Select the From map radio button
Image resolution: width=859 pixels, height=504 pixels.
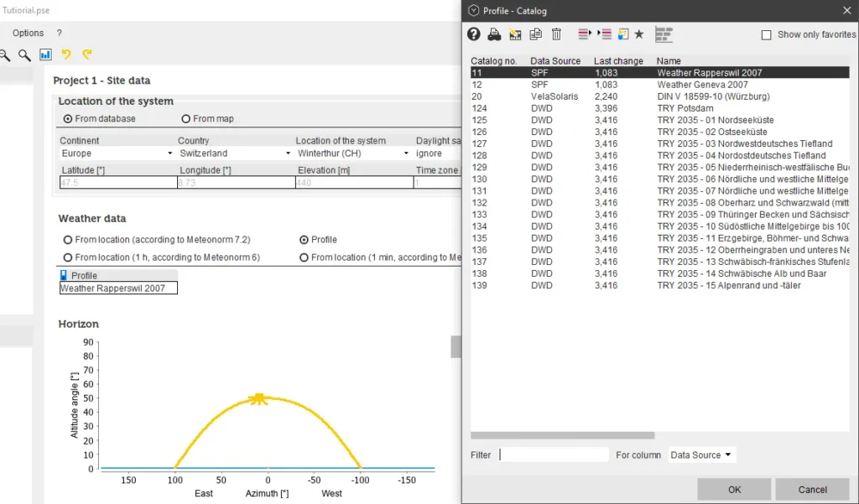click(x=186, y=119)
